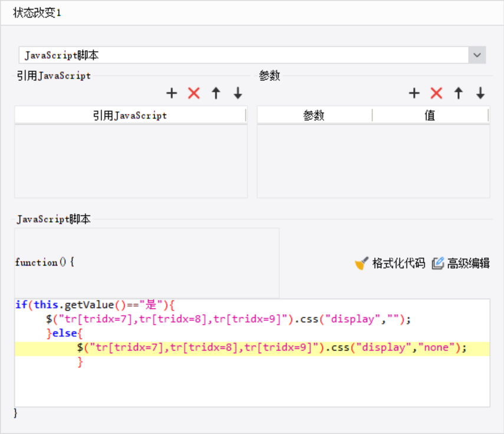The height and width of the screenshot is (434, 504).
Task: Click + to add a 引用JavaScript entry
Action: [171, 93]
